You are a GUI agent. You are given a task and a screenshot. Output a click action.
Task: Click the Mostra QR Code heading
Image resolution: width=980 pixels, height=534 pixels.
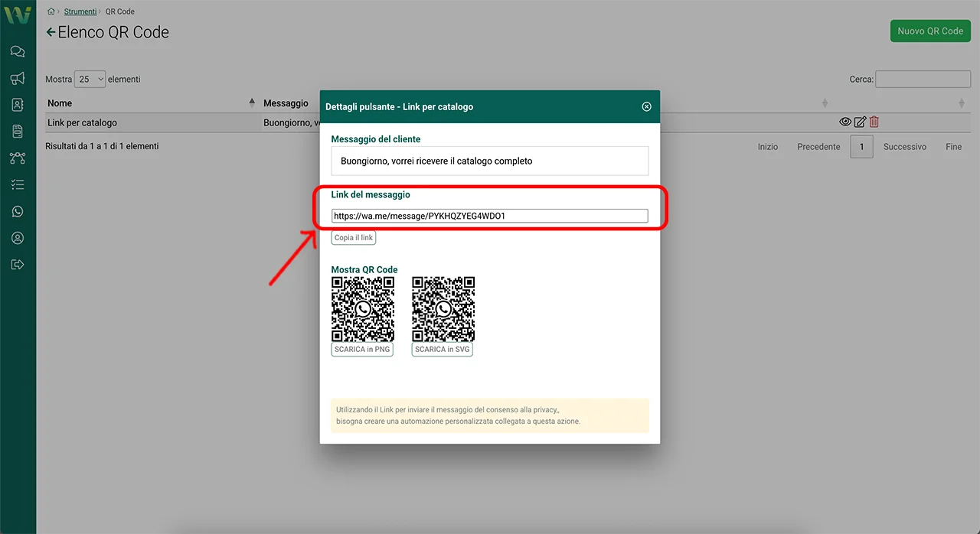pos(364,270)
